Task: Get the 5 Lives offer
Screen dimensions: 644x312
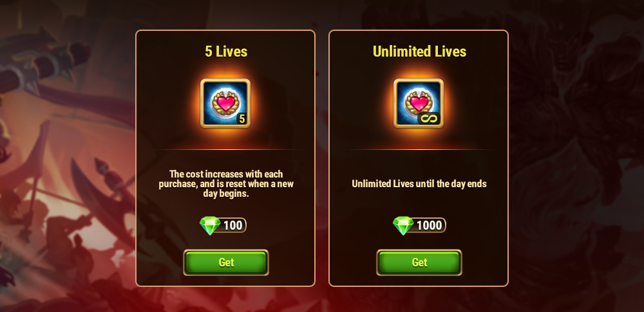Action: [226, 262]
